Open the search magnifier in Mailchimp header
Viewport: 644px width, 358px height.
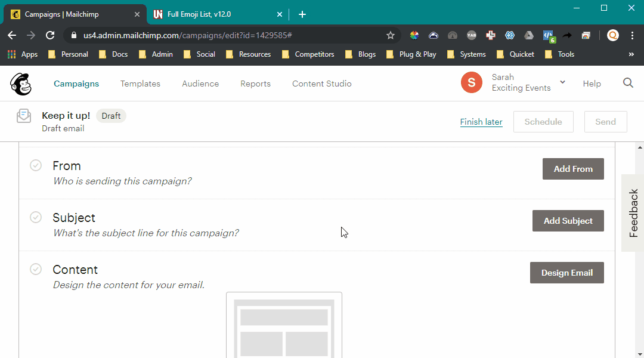pos(628,83)
